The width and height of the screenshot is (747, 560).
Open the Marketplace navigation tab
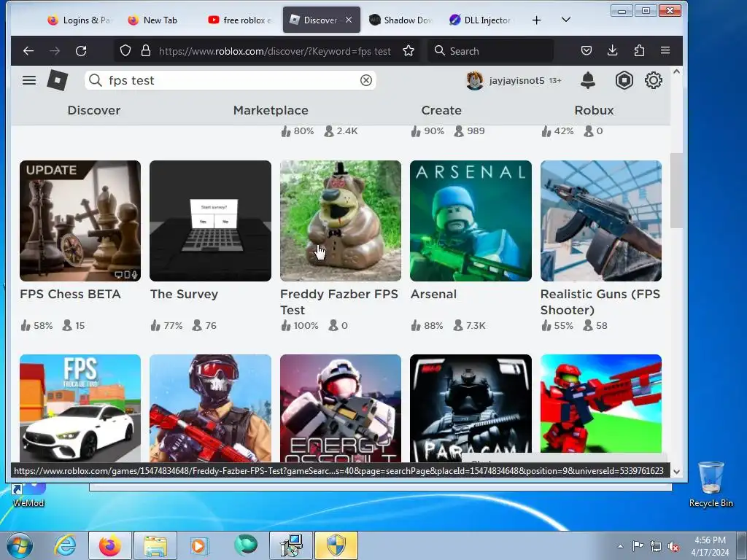click(271, 111)
